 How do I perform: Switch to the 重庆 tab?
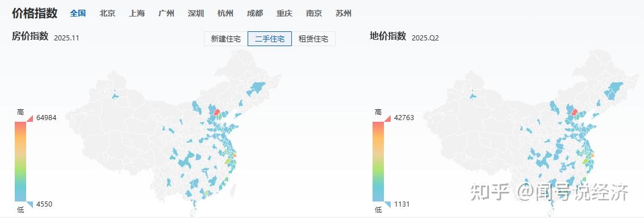(284, 13)
